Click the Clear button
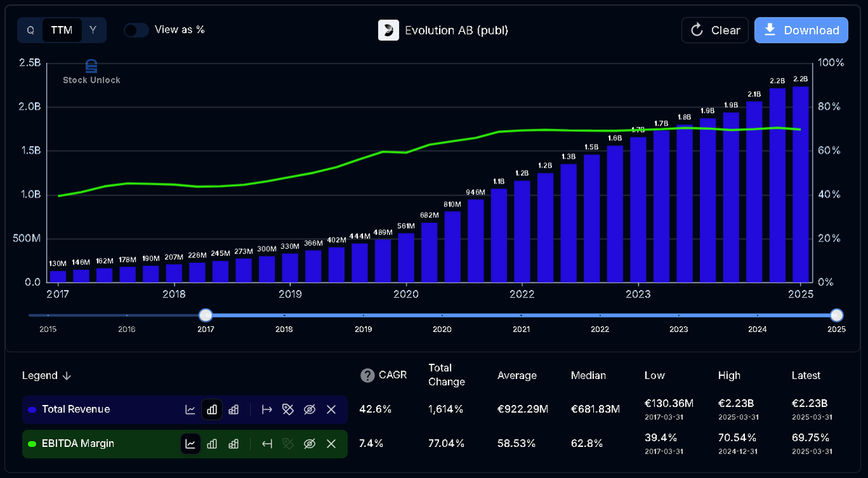 715,30
